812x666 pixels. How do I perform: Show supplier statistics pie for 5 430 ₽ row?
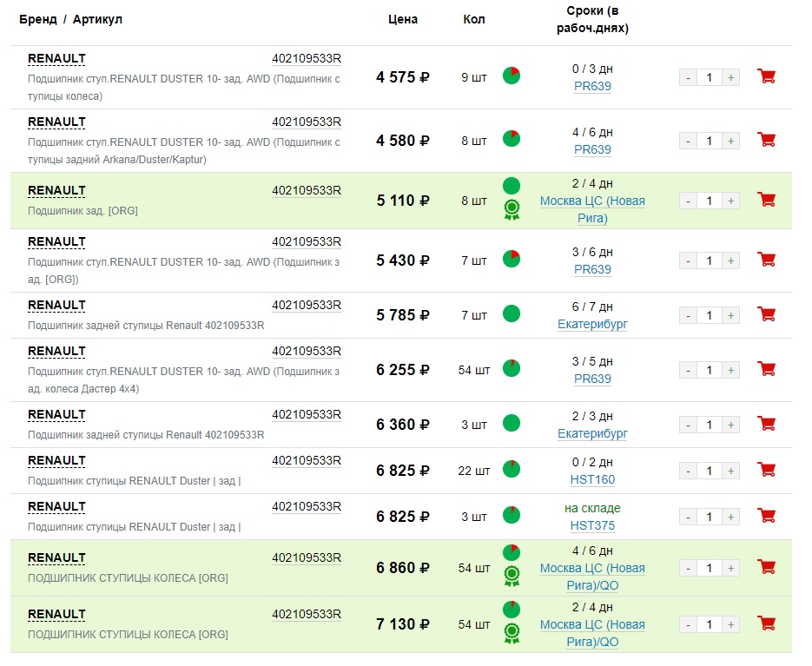click(x=512, y=259)
